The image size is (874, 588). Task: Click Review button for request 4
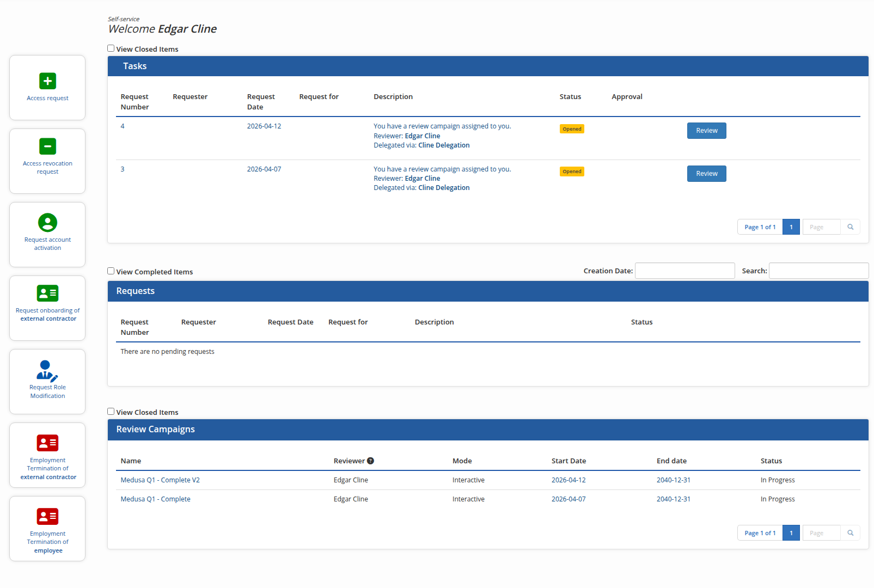pyautogui.click(x=706, y=131)
